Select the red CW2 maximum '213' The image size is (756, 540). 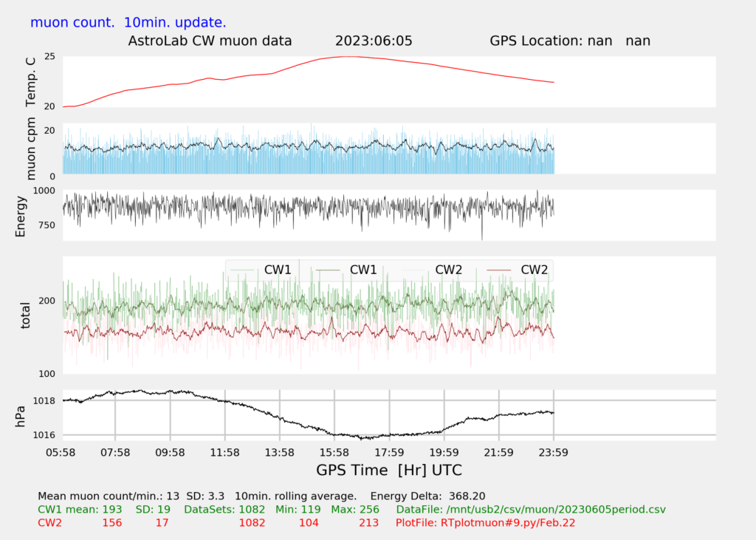[x=369, y=523]
